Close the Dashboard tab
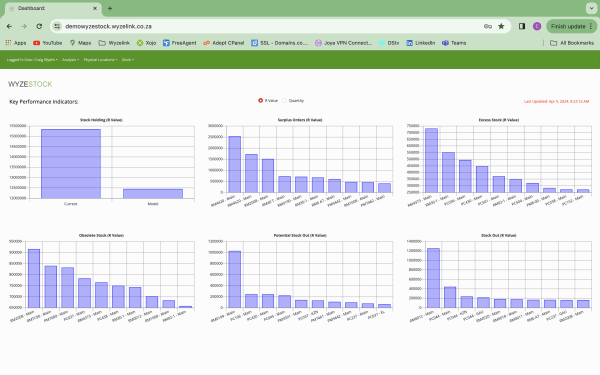 tap(95, 8)
